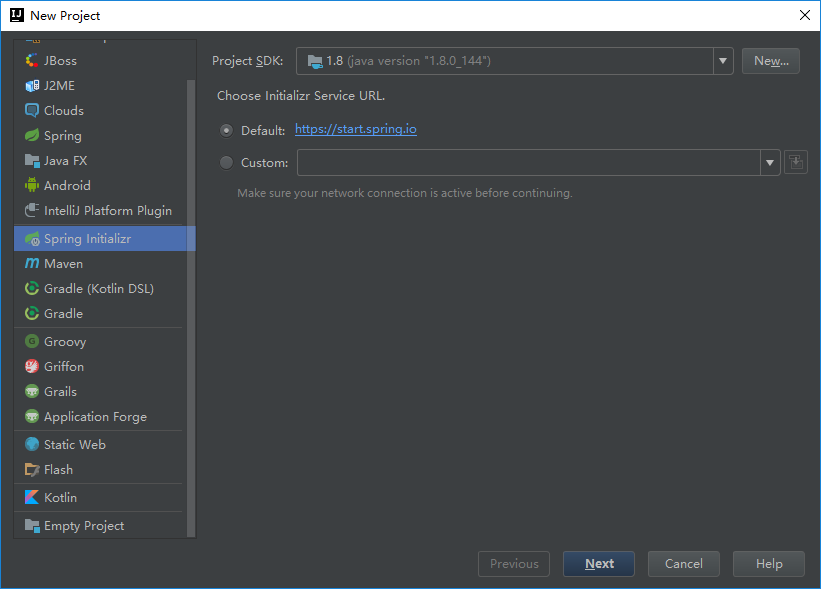
Task: Click the 'Project SDK:' label
Action: tap(248, 61)
